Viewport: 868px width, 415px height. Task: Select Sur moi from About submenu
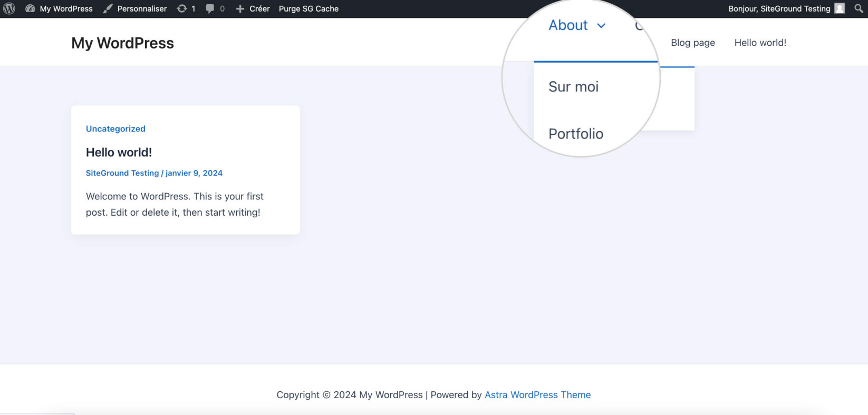pyautogui.click(x=574, y=86)
